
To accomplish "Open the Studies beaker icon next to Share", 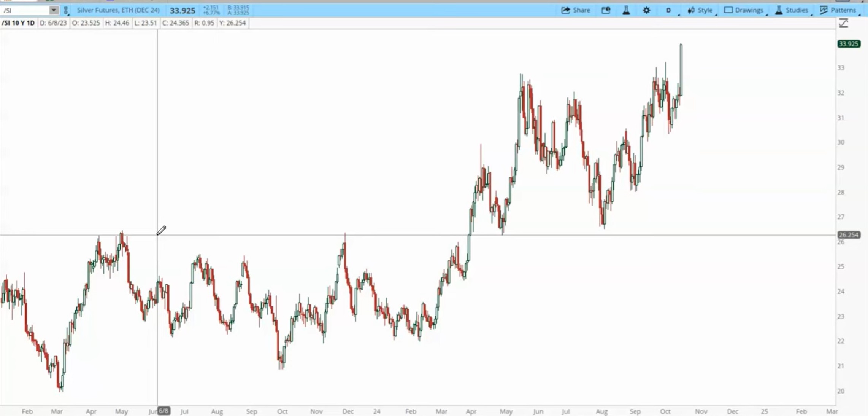I will (x=626, y=10).
